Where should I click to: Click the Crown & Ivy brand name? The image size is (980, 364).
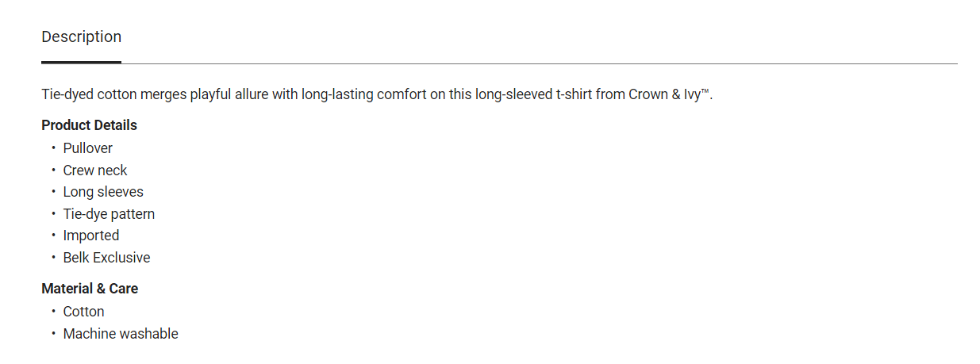(x=664, y=94)
